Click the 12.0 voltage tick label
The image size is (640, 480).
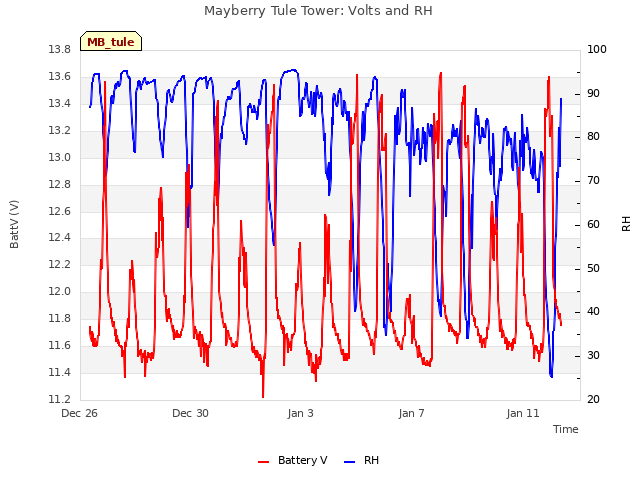(x=60, y=291)
